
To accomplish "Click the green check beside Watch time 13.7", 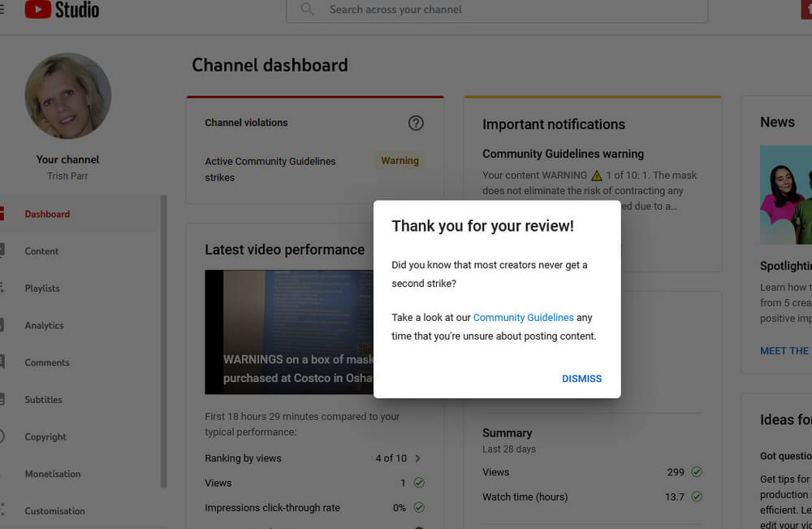I will click(x=697, y=496).
